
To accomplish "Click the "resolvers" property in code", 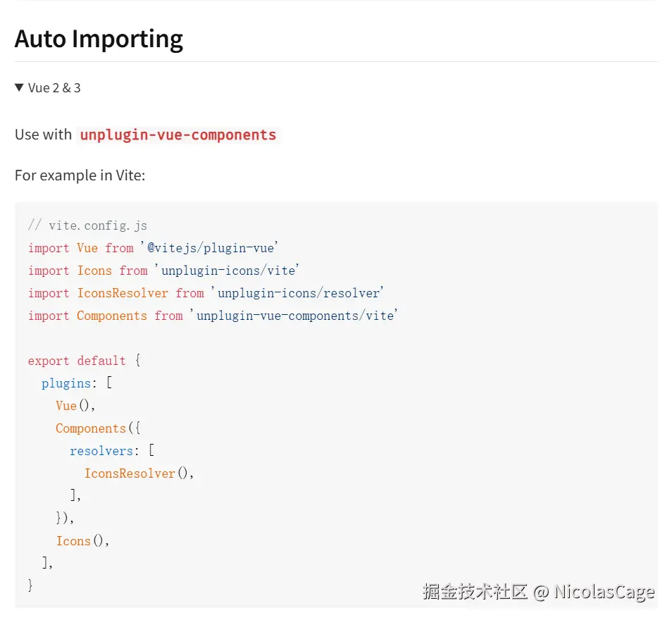I will (101, 451).
